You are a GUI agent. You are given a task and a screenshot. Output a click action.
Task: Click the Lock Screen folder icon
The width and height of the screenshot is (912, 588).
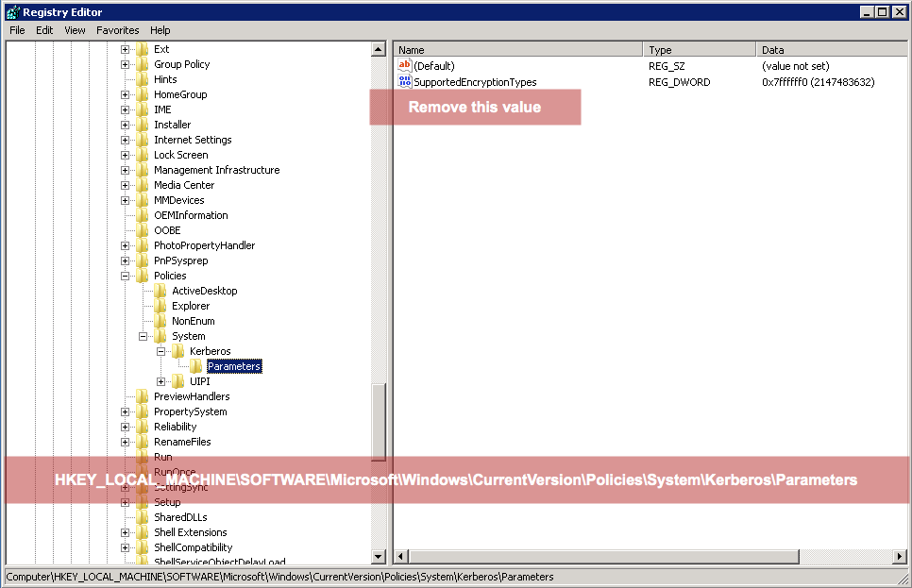[x=143, y=156]
